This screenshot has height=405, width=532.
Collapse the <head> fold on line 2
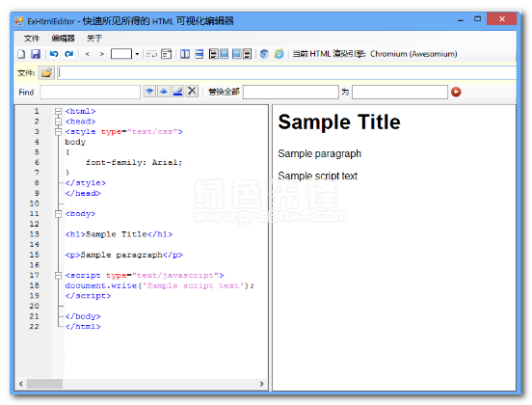coord(59,121)
